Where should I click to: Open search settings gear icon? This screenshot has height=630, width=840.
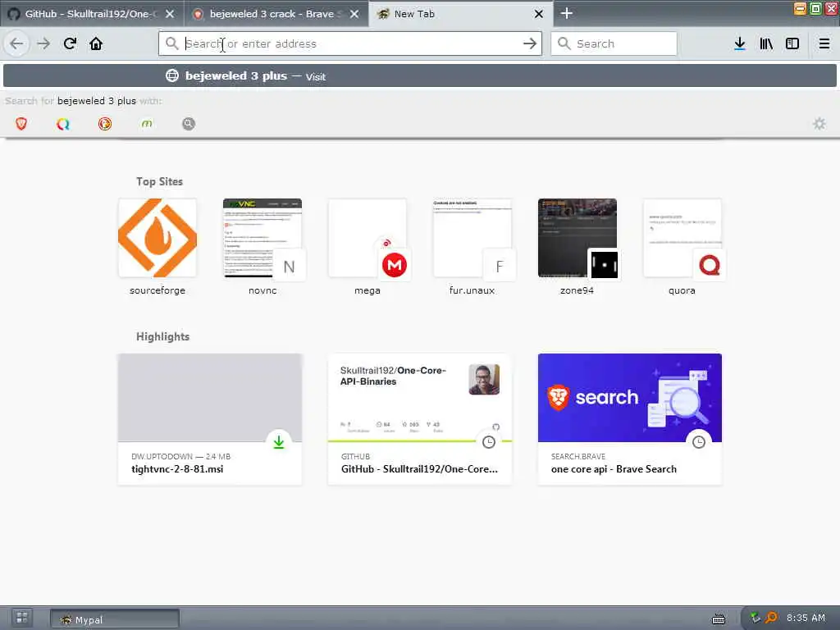pos(819,124)
